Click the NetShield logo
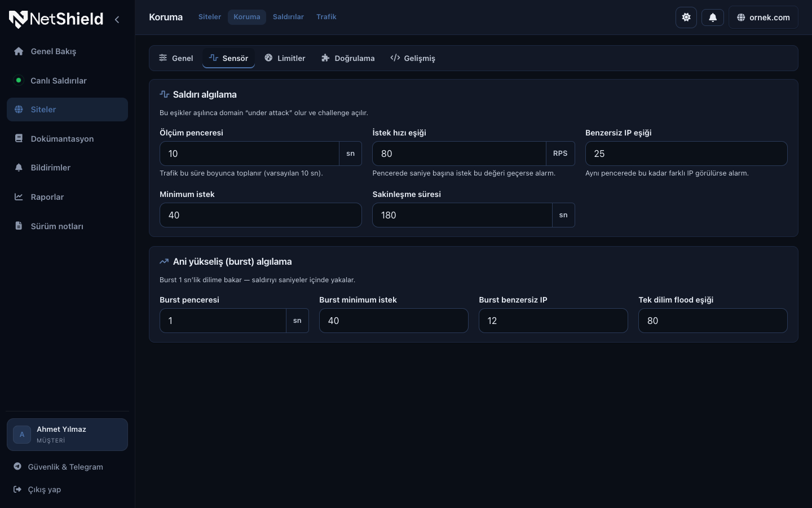 pos(56,19)
